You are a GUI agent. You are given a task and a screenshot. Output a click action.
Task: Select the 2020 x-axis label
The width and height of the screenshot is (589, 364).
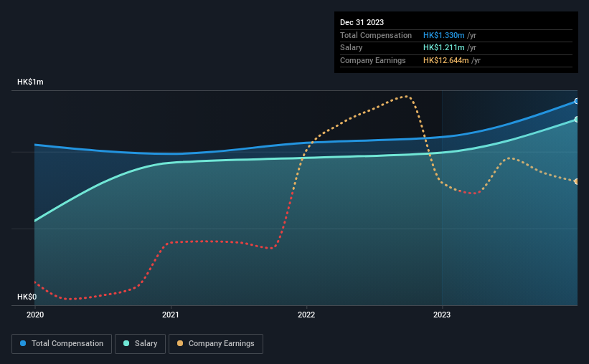point(35,315)
